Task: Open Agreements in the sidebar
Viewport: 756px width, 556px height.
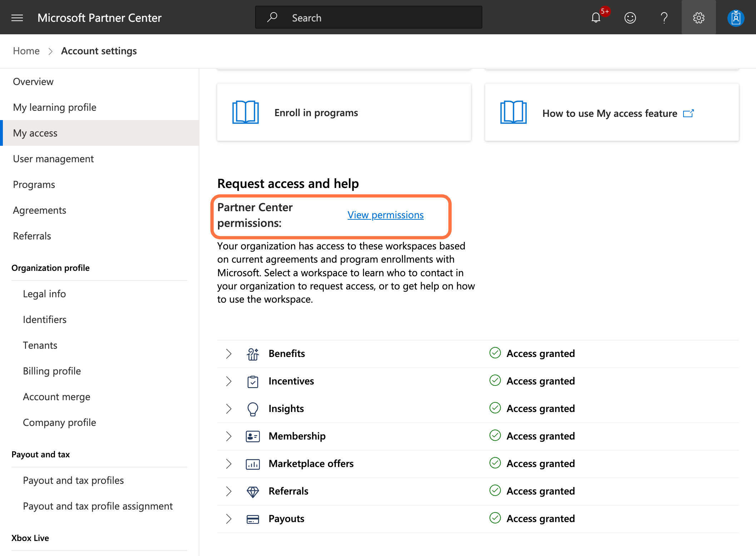Action: pyautogui.click(x=99, y=210)
